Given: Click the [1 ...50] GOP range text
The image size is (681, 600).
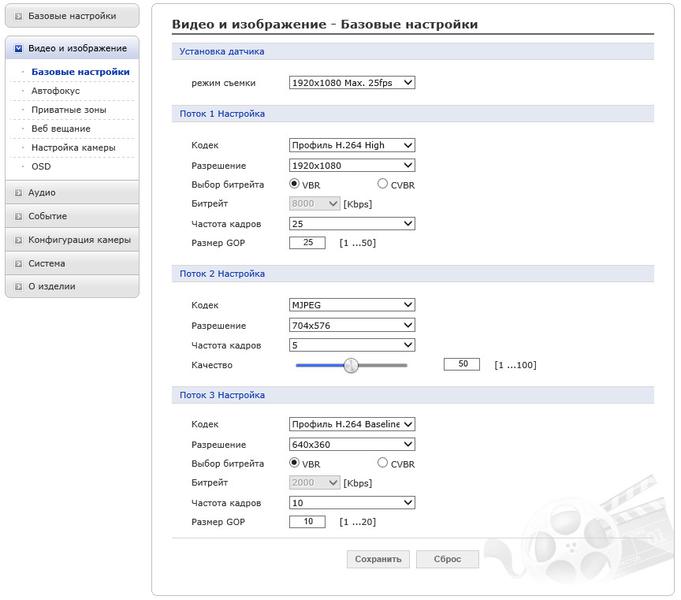Looking at the screenshot, I should pos(357,243).
